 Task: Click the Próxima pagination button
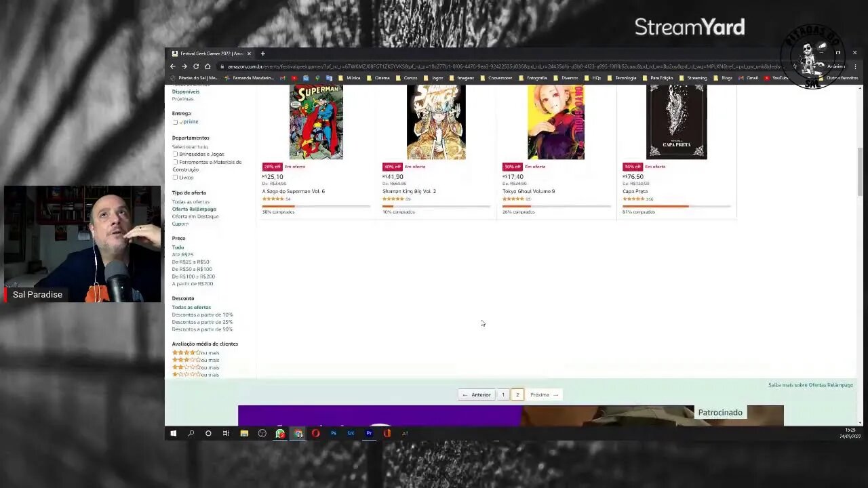[544, 394]
